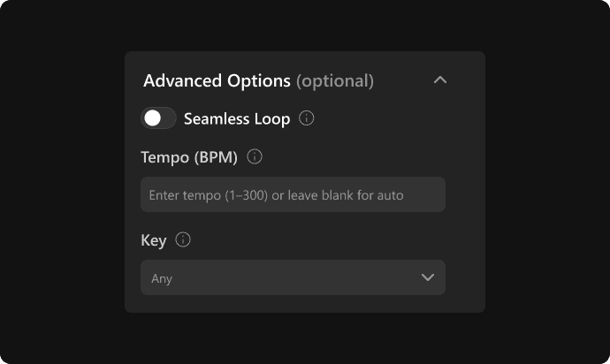This screenshot has width=610, height=364.
Task: Click the white knob of Seamless Loop switch
Action: [x=152, y=118]
